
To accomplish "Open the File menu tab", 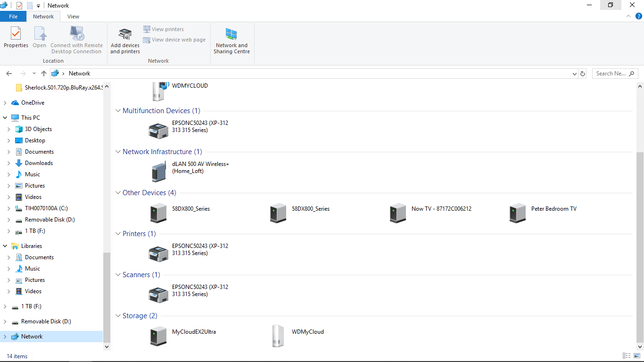I will click(13, 16).
